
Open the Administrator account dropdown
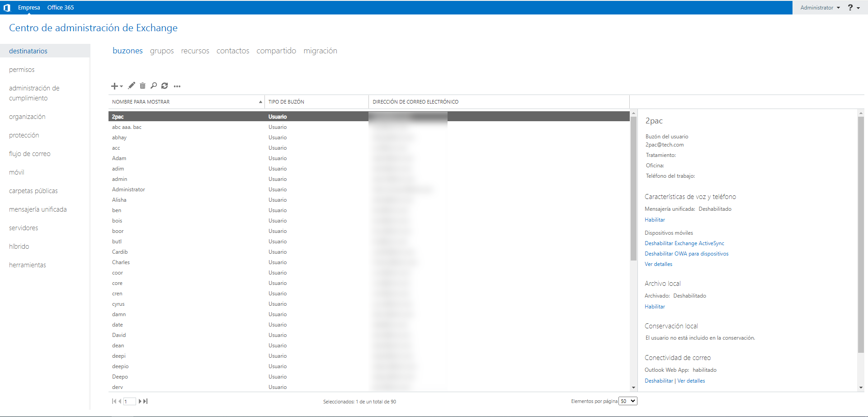820,8
